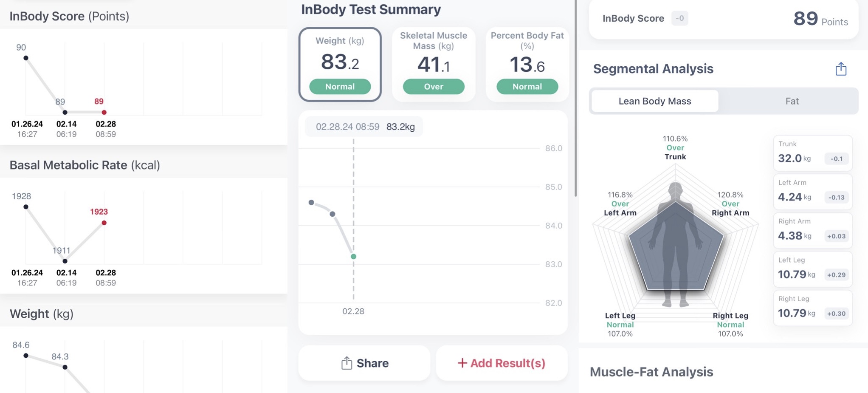Click the red plus icon for adding results
This screenshot has height=393, width=868.
(462, 363)
